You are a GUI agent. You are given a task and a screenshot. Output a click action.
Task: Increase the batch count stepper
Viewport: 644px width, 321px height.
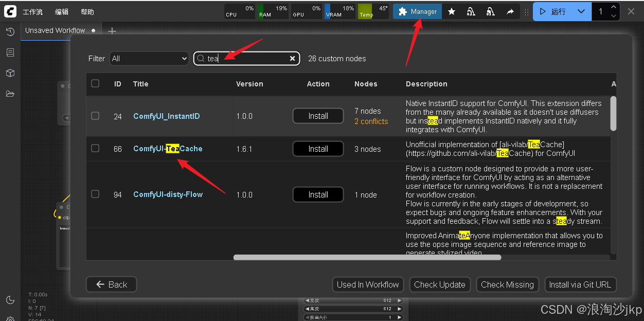click(x=613, y=7)
